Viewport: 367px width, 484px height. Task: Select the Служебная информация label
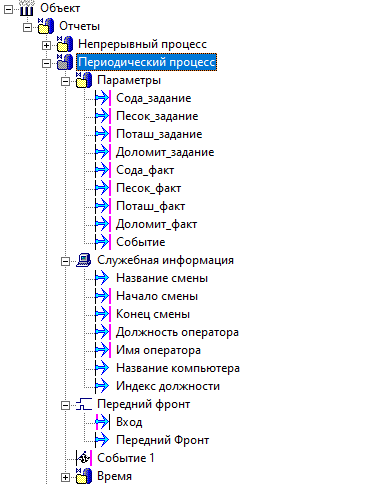pos(165,260)
